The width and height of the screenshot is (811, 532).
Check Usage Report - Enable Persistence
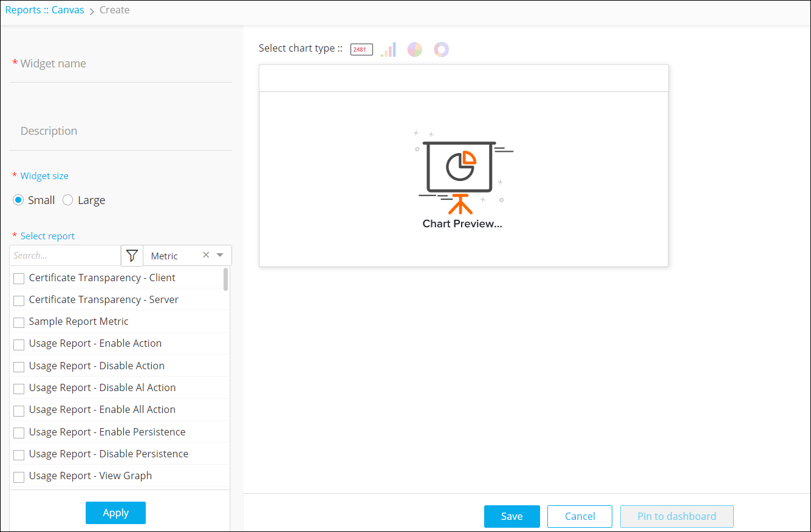click(19, 432)
